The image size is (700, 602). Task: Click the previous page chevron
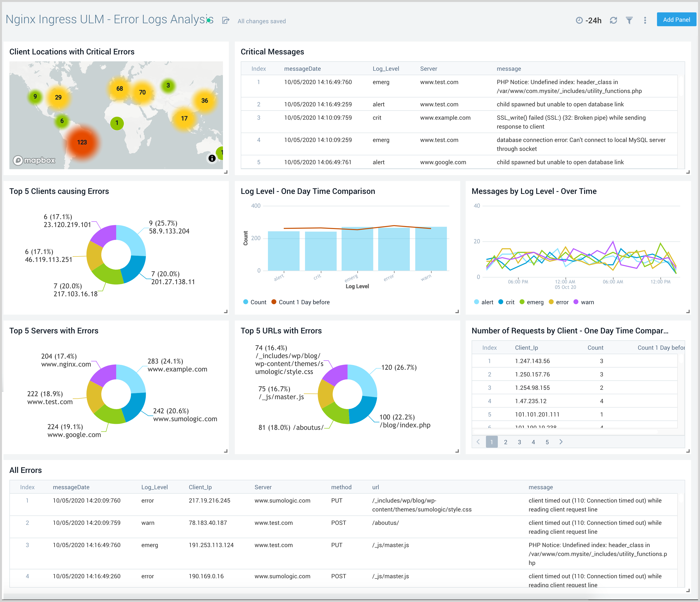point(478,442)
